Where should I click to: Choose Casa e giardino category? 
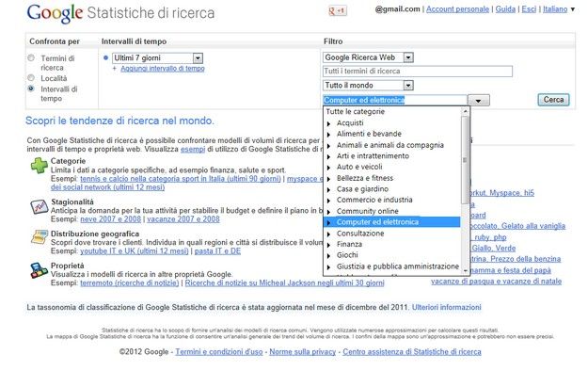(x=362, y=189)
